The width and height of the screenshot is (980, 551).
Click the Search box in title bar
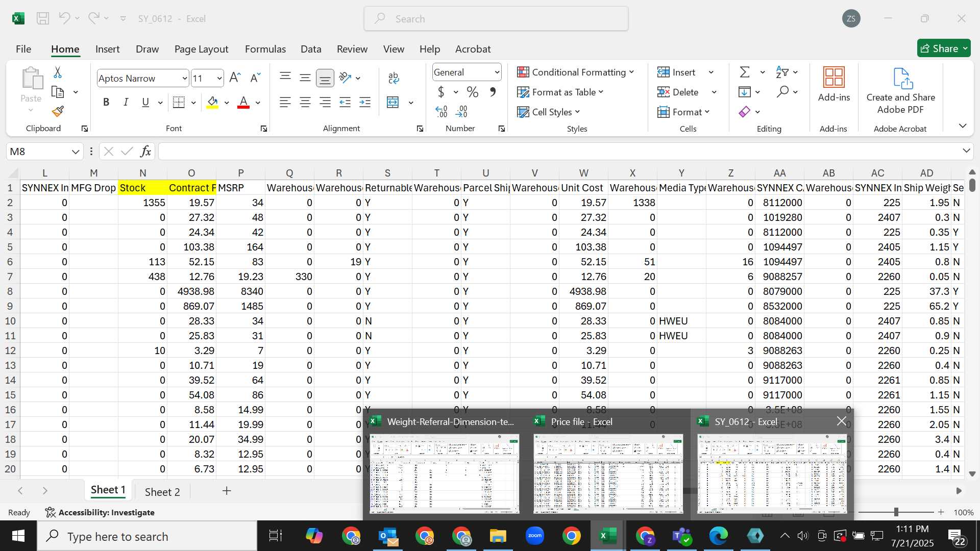point(496,19)
